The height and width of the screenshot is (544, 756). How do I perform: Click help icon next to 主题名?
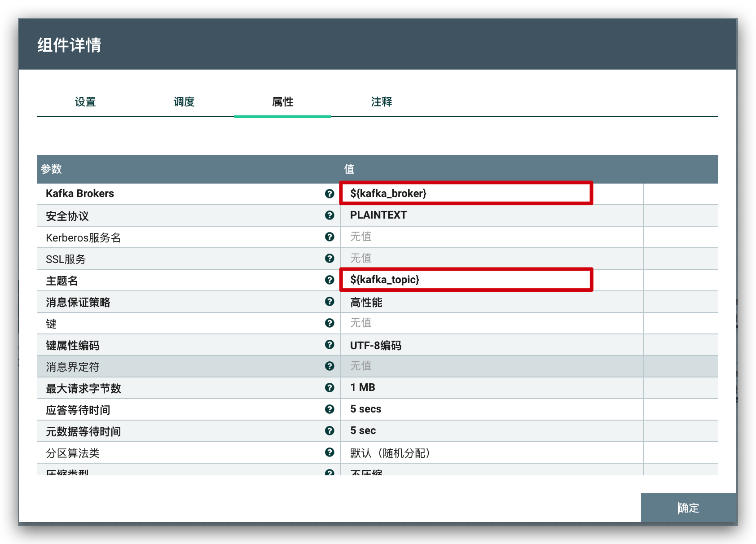click(330, 280)
